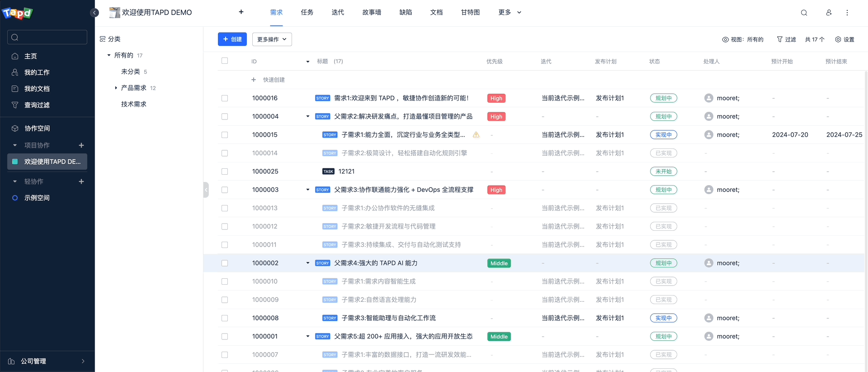The width and height of the screenshot is (868, 372).
Task: Click mooret avatar on row 1000016
Action: click(708, 98)
